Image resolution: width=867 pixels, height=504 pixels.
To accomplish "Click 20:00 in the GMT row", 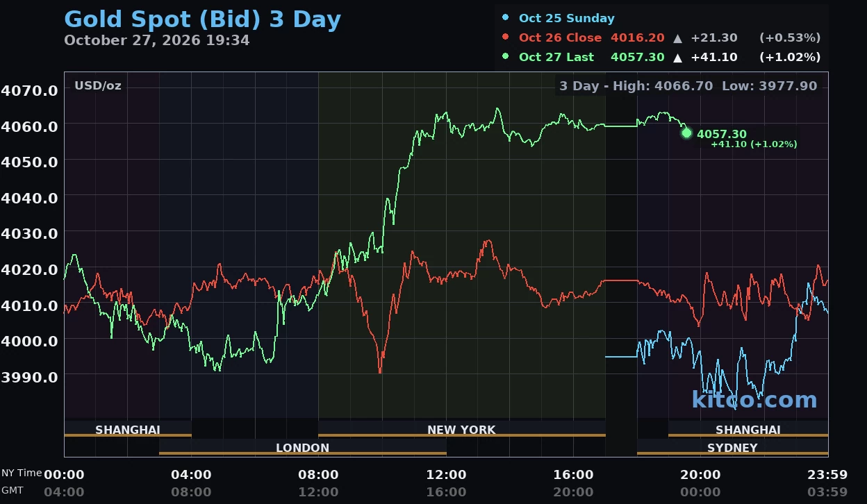I will click(x=573, y=492).
